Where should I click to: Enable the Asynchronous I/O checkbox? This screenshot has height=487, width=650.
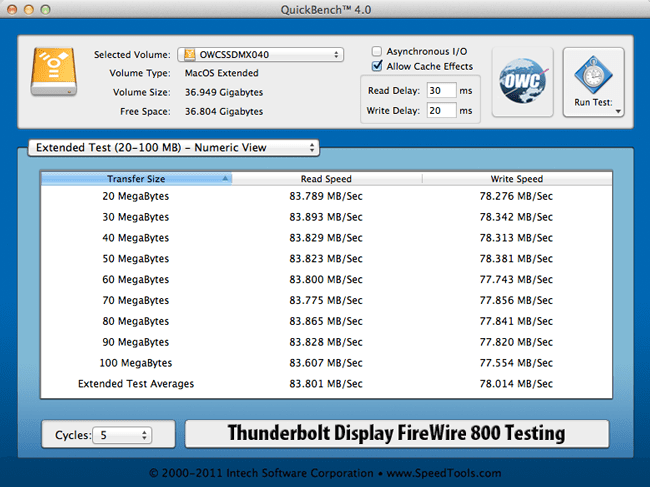[x=376, y=51]
